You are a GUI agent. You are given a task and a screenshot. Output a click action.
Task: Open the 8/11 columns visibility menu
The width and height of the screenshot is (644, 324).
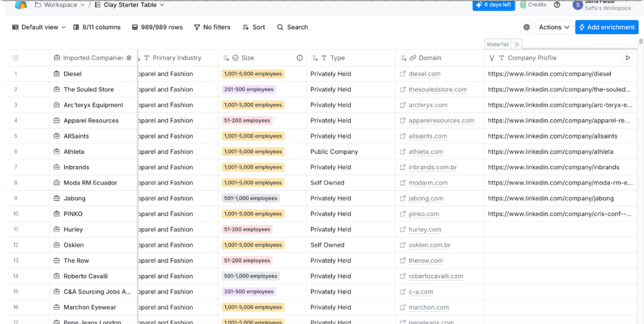click(x=97, y=27)
